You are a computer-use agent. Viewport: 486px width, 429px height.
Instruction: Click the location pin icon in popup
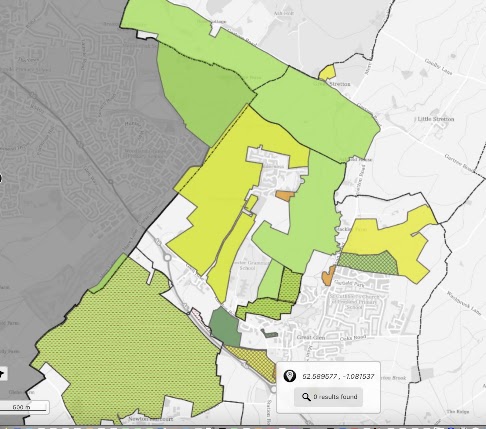(289, 376)
